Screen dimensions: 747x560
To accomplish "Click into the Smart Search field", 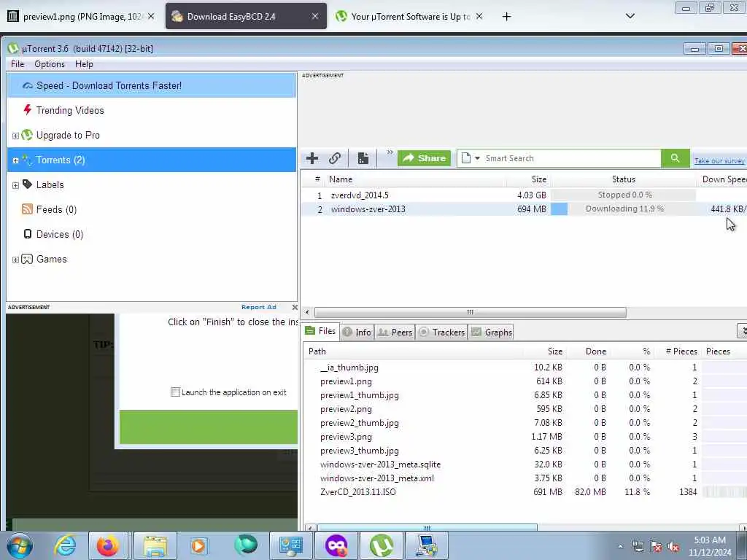I will pos(571,158).
